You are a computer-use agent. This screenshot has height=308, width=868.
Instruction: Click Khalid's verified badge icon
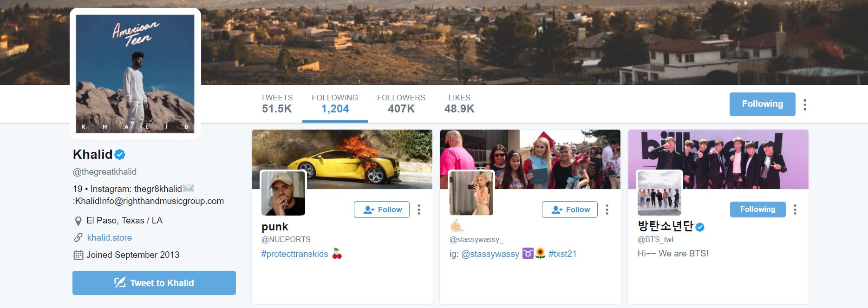120,154
